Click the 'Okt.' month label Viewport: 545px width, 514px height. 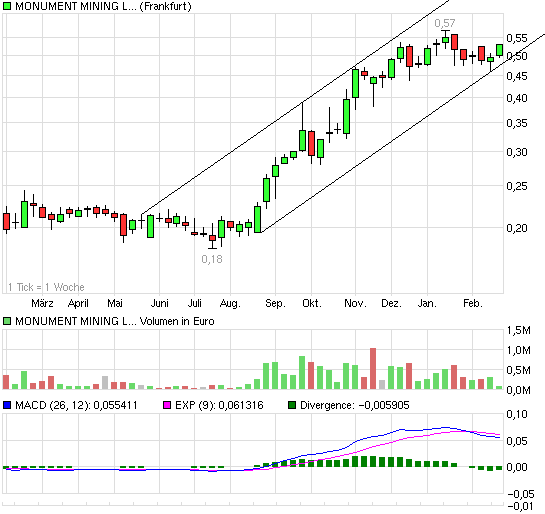(x=312, y=303)
